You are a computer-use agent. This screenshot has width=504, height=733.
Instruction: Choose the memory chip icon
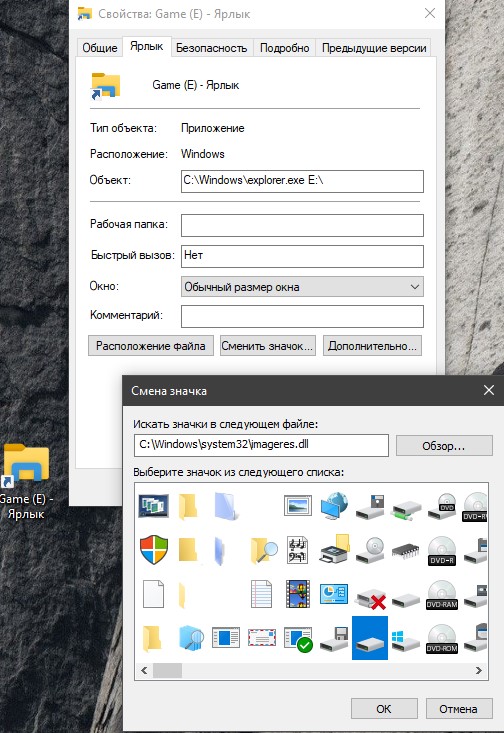(406, 552)
